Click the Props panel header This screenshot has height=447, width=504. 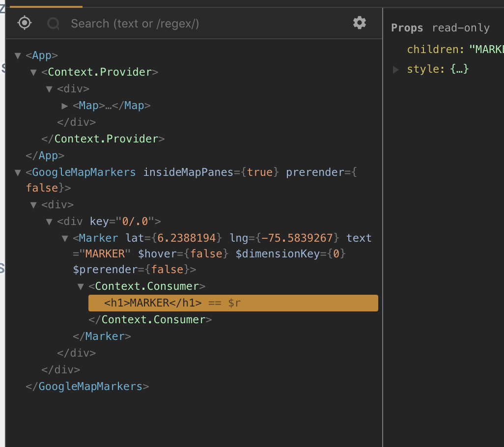[x=407, y=28]
